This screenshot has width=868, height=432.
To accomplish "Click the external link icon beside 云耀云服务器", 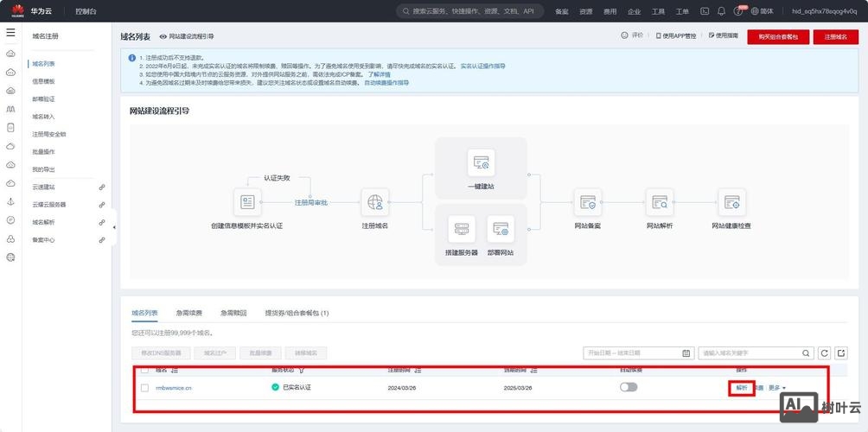I will (102, 205).
